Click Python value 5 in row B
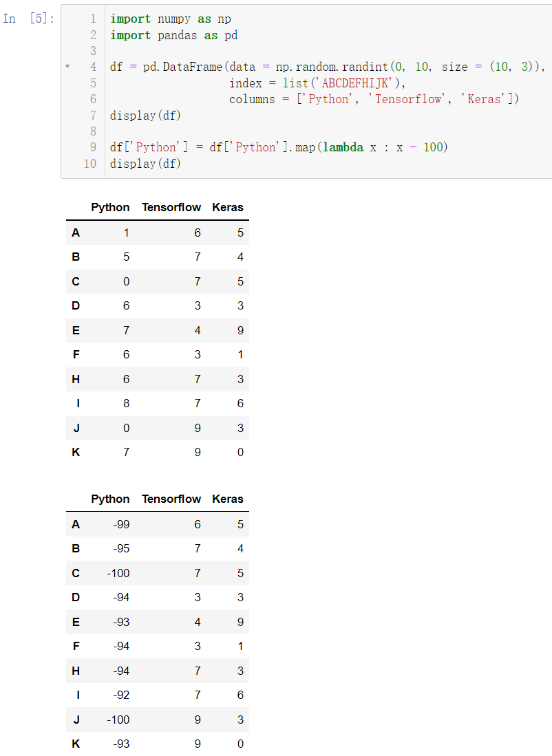Viewport: 552px width, 756px height. click(x=127, y=257)
